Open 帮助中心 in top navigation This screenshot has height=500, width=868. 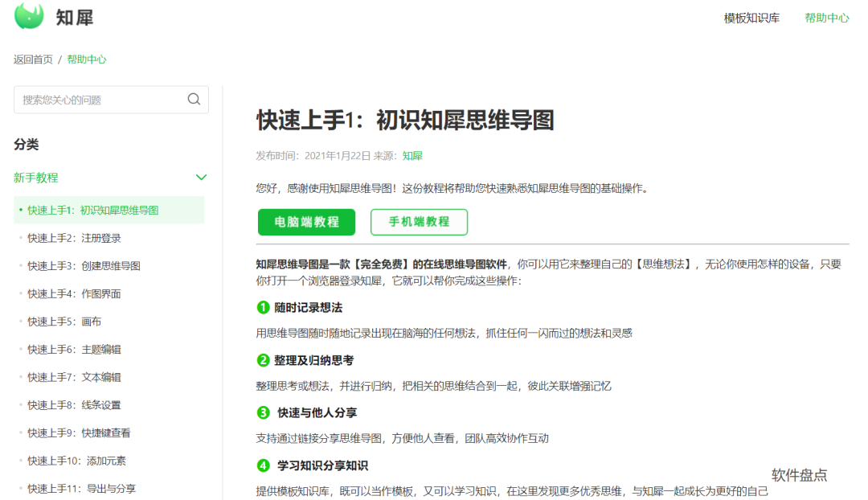point(826,18)
